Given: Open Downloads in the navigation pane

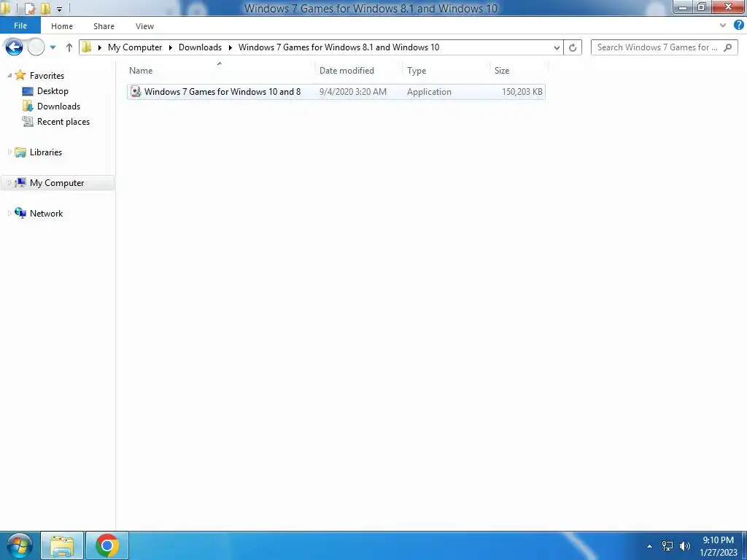Looking at the screenshot, I should [x=58, y=106].
